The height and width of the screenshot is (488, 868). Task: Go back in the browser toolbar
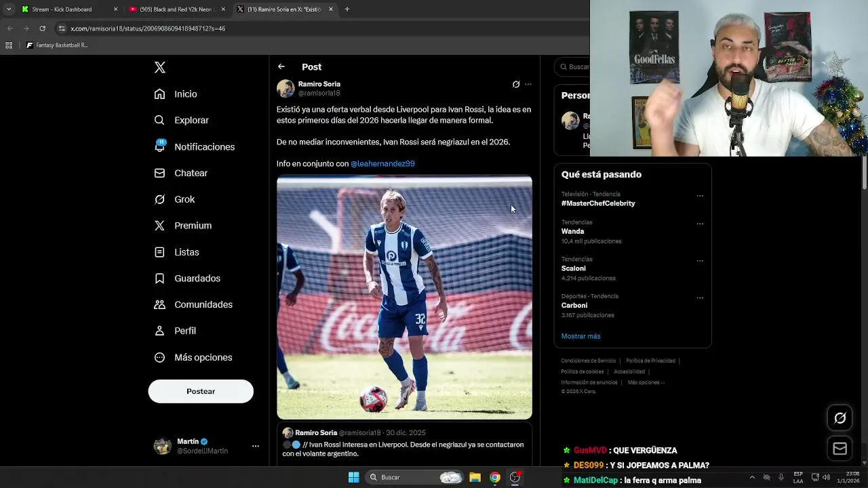coord(9,28)
